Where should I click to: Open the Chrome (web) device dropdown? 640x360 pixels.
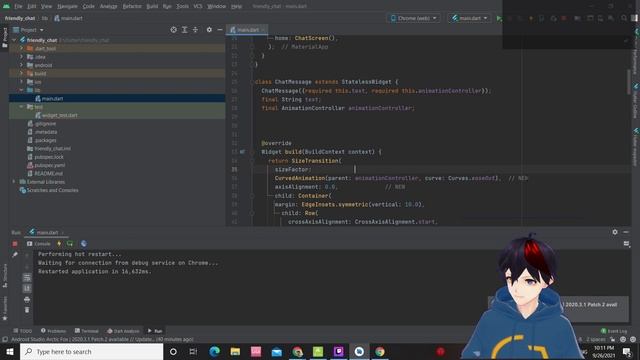pos(413,18)
